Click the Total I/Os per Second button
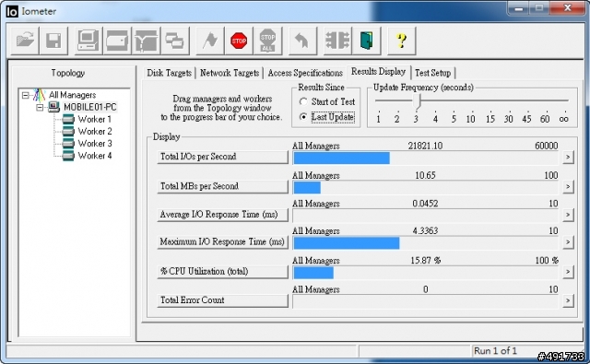 [x=222, y=157]
